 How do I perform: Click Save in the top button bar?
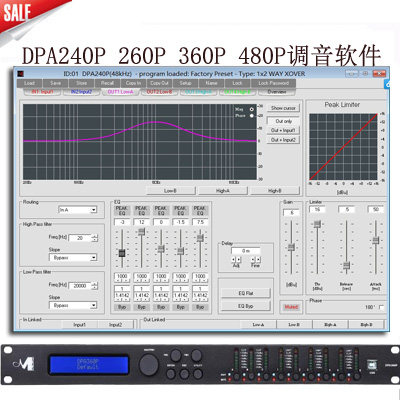click(x=56, y=83)
